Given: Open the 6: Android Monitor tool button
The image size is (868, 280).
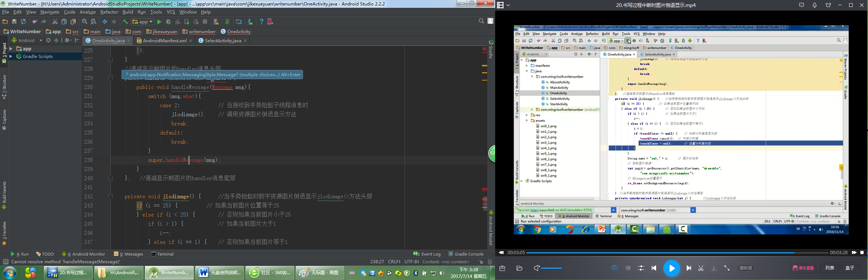Looking at the screenshot, I should pyautogui.click(x=83, y=254).
